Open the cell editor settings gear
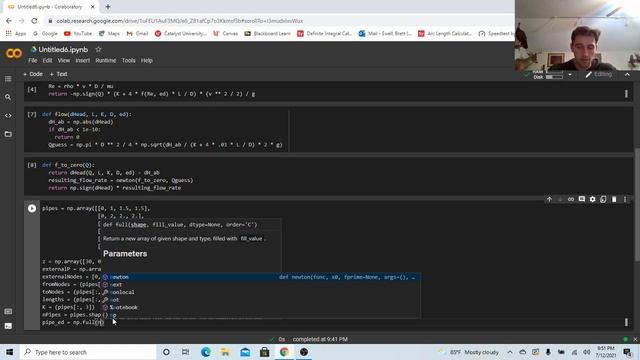This screenshot has width=640, height=360. click(x=592, y=199)
